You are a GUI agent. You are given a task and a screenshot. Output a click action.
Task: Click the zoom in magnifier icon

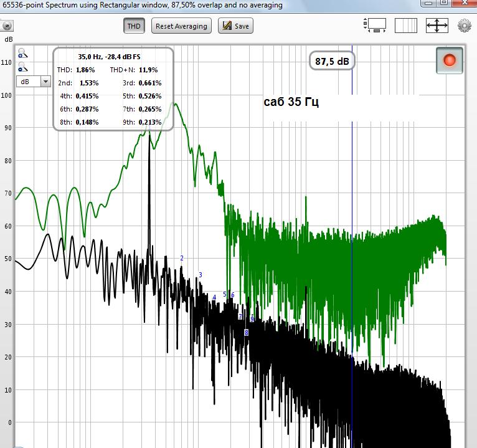(22, 53)
